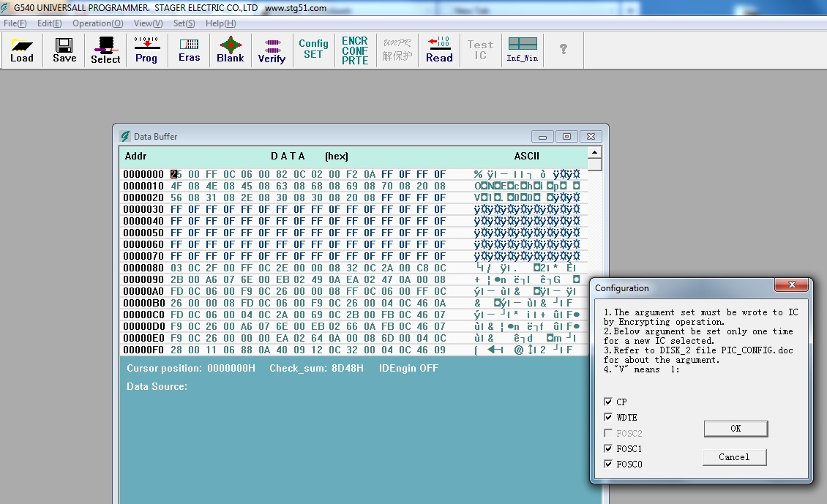Toggle the Inf_Win information window icon
The image size is (827, 504).
point(523,50)
